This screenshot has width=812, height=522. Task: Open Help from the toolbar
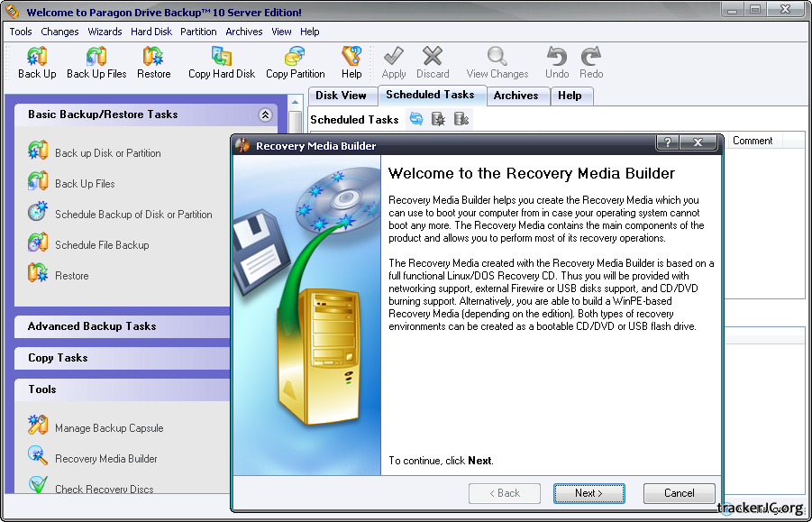[x=351, y=63]
